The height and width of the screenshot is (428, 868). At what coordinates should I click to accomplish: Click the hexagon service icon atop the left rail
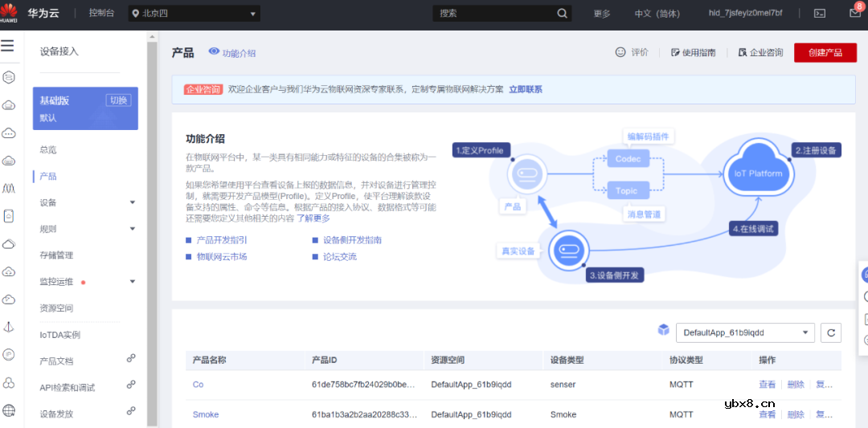click(8, 77)
